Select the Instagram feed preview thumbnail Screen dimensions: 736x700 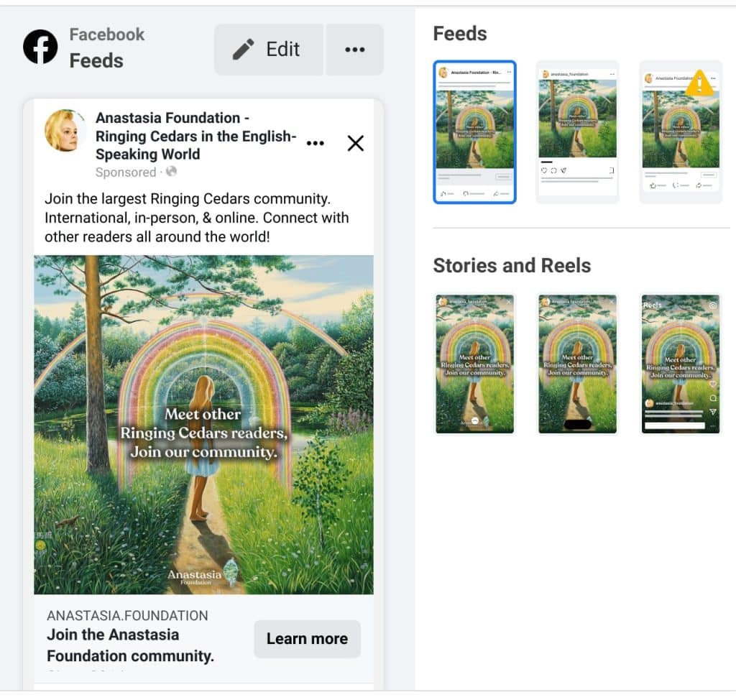(577, 132)
